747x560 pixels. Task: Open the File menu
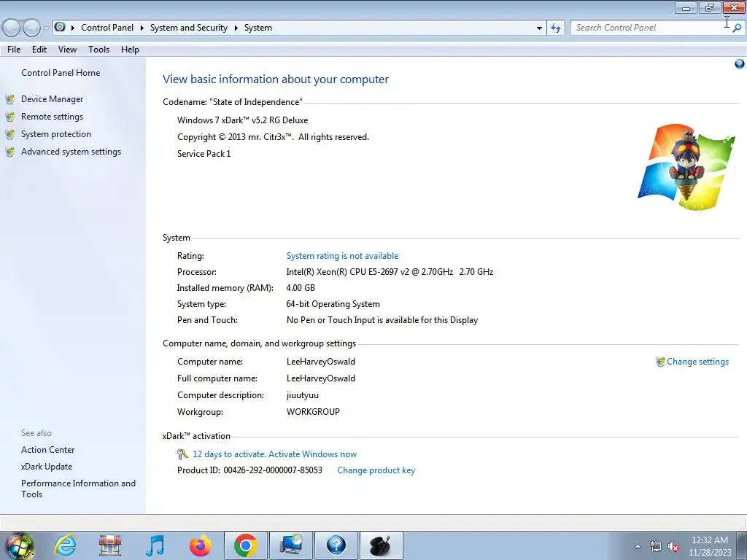pyautogui.click(x=14, y=50)
